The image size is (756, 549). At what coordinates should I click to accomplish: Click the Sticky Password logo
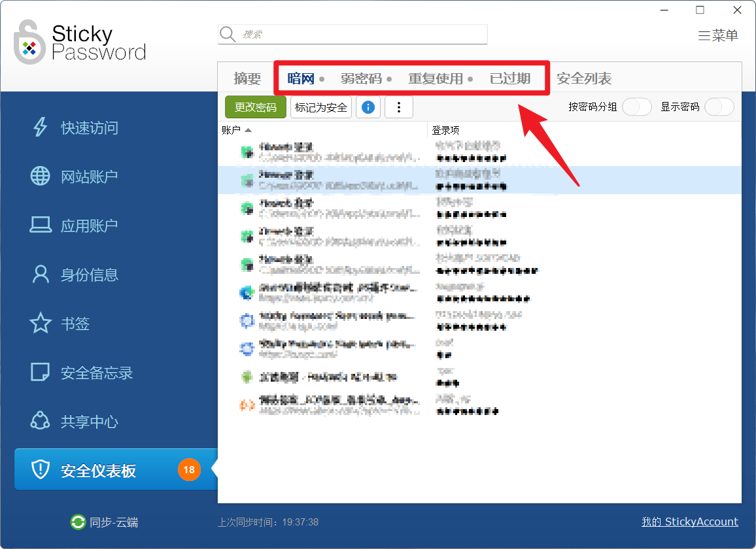click(80, 42)
